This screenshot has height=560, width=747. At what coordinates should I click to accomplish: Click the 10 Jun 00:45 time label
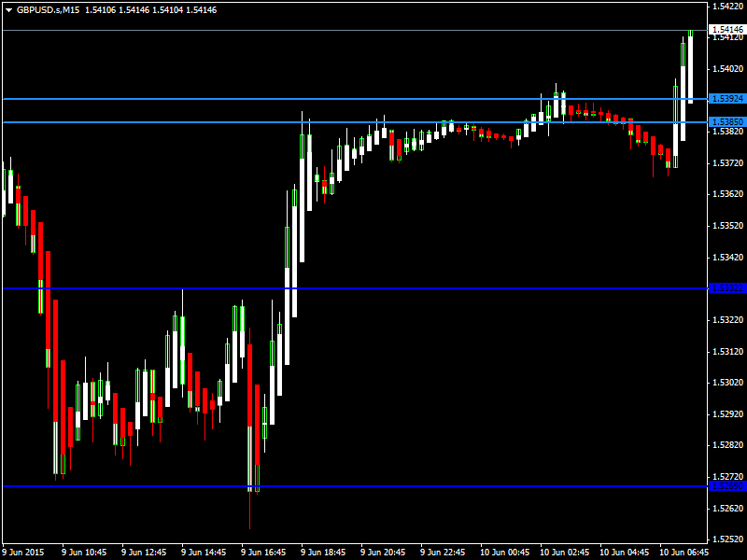click(505, 551)
